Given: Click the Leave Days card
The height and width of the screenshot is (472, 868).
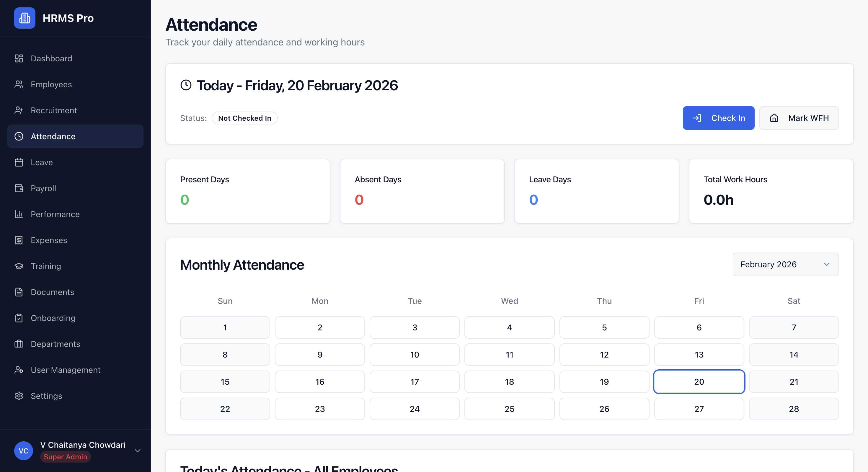Looking at the screenshot, I should pos(596,191).
